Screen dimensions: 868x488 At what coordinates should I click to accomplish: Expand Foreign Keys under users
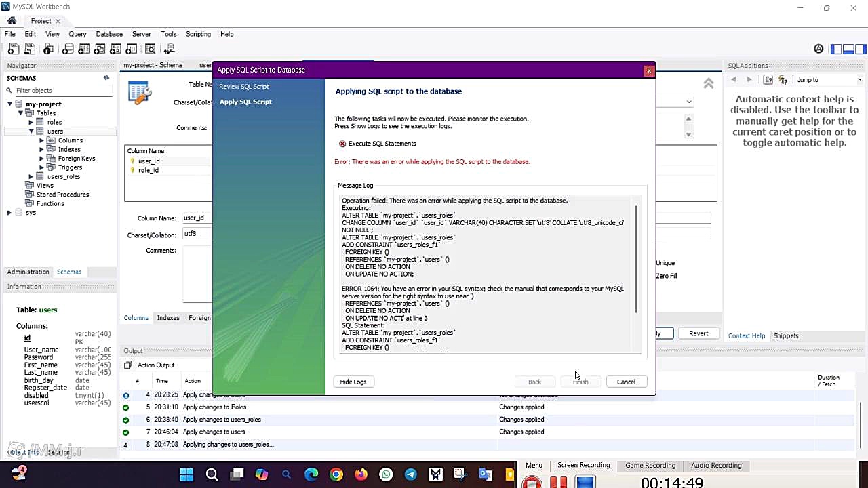pyautogui.click(x=41, y=158)
